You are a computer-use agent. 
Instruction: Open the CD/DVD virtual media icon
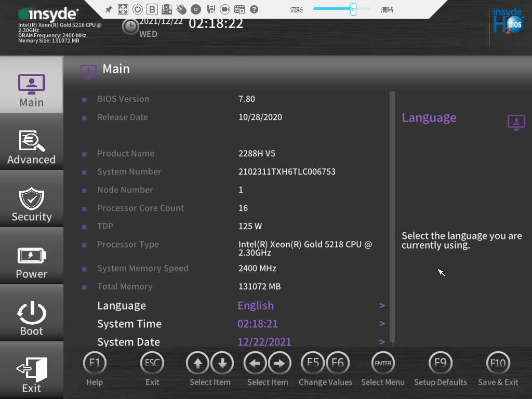click(x=196, y=9)
